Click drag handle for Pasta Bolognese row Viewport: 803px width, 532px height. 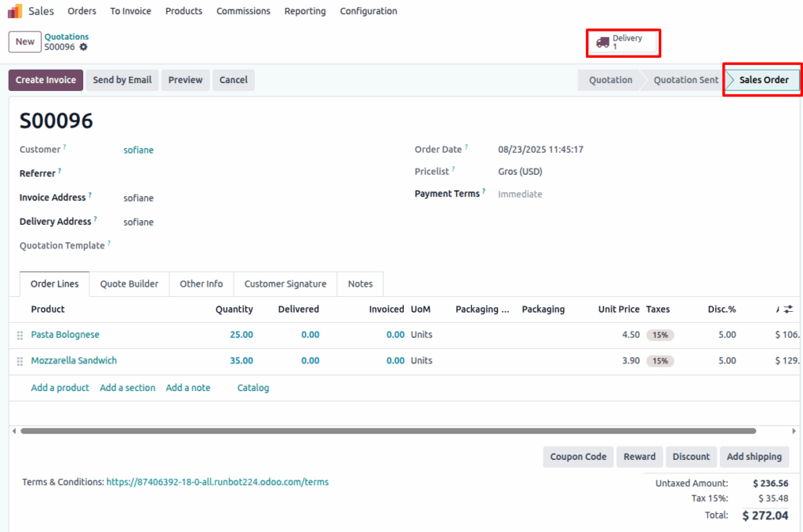pyautogui.click(x=20, y=335)
